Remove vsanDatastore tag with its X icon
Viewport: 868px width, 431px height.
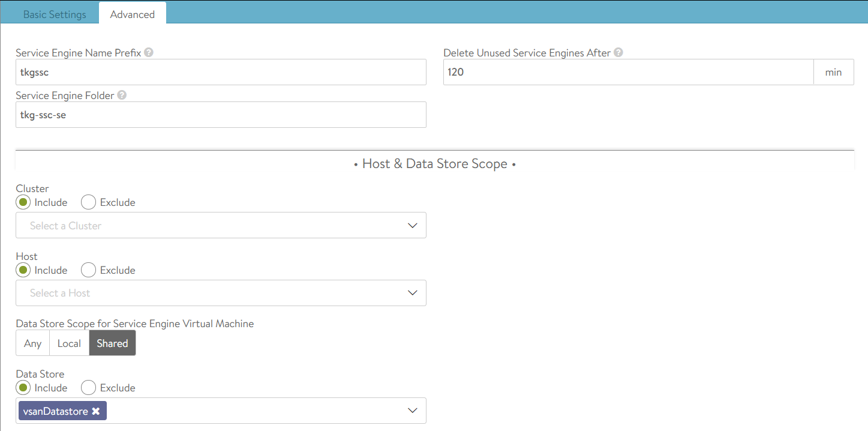[96, 411]
